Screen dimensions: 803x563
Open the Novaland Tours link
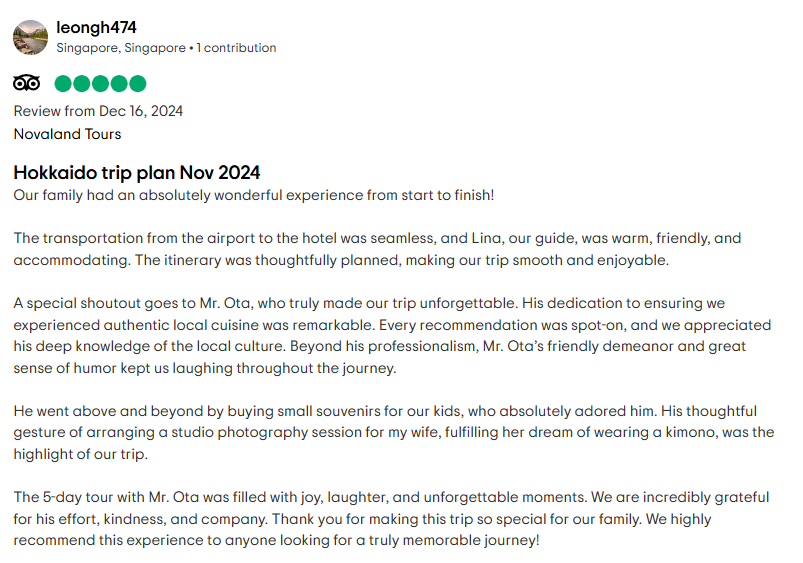click(x=68, y=134)
